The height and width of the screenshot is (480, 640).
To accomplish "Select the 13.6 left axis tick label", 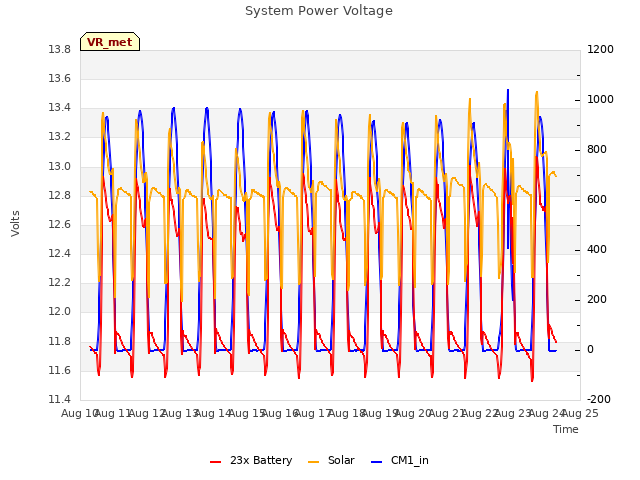I will click(60, 78).
